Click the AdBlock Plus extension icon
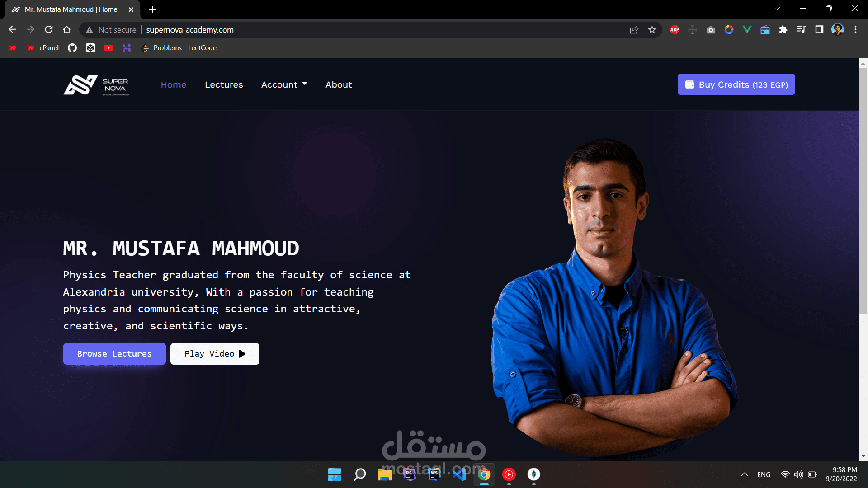Screen dimensions: 868x488 click(x=675, y=30)
